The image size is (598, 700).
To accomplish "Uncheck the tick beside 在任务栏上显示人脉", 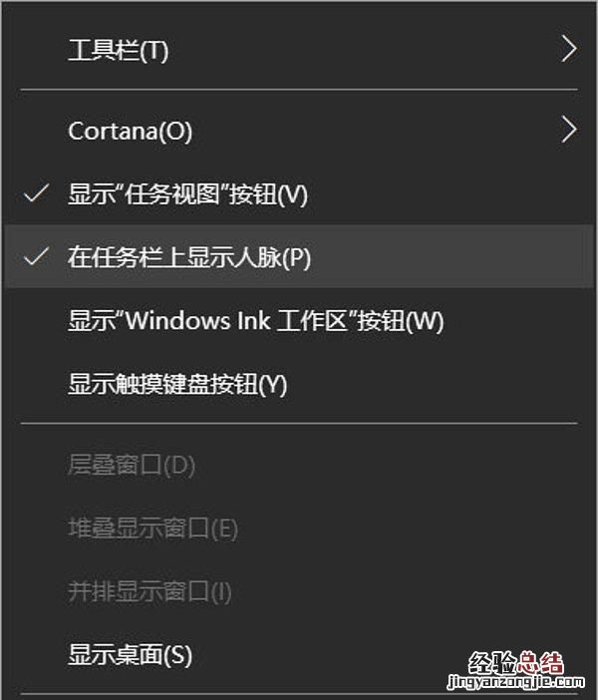I will tap(37, 256).
